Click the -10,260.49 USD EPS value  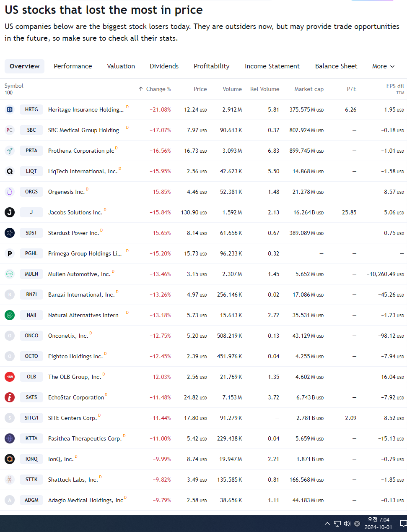click(x=385, y=274)
